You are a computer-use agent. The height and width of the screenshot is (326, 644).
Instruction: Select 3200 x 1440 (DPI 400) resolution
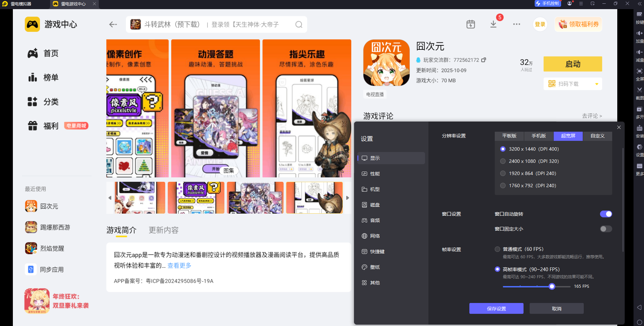tap(503, 149)
